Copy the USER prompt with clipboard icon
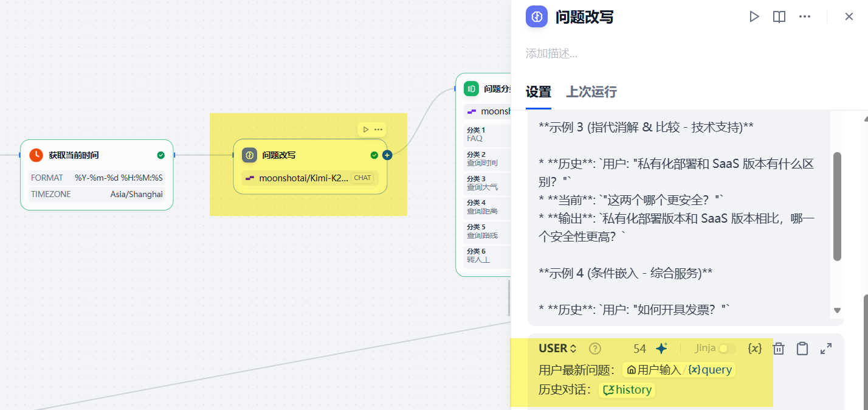This screenshot has height=410, width=868. pyautogui.click(x=802, y=349)
